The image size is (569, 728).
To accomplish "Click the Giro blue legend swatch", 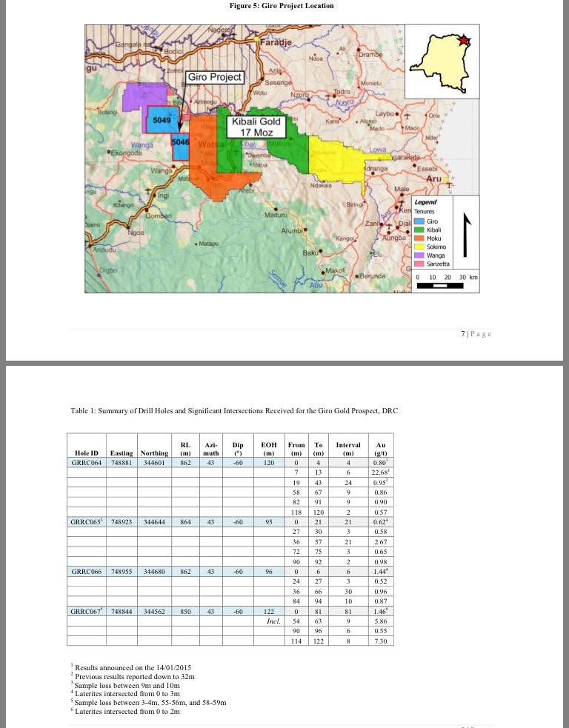I will 419,221.
